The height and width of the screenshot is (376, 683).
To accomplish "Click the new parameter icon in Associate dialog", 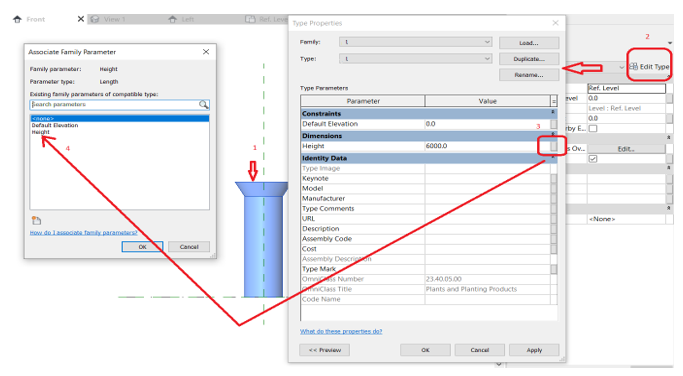I will [x=37, y=220].
